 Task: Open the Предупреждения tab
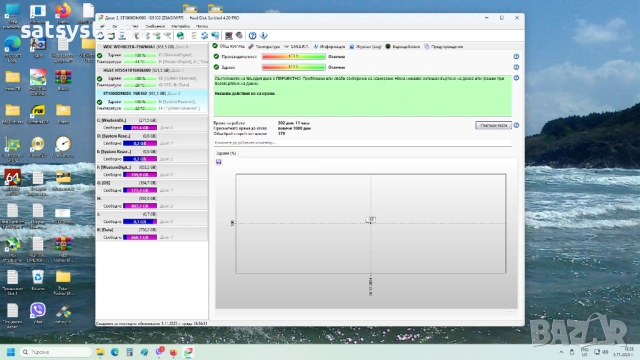coord(443,47)
